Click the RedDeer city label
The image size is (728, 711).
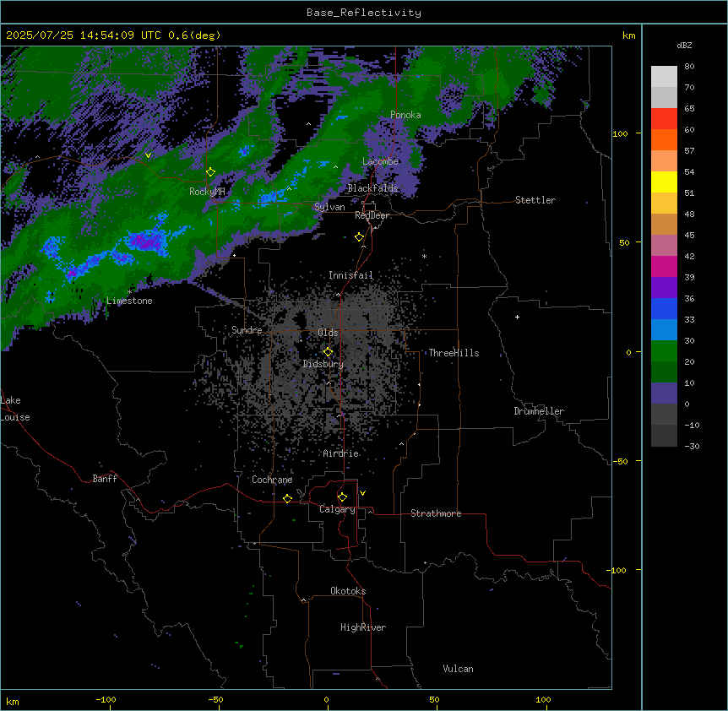[372, 215]
